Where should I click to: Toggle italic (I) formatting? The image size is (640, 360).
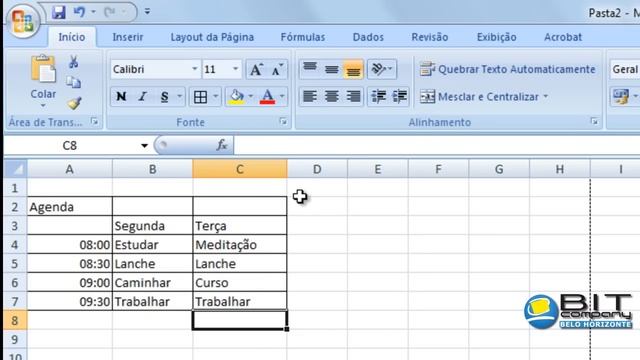point(142,97)
